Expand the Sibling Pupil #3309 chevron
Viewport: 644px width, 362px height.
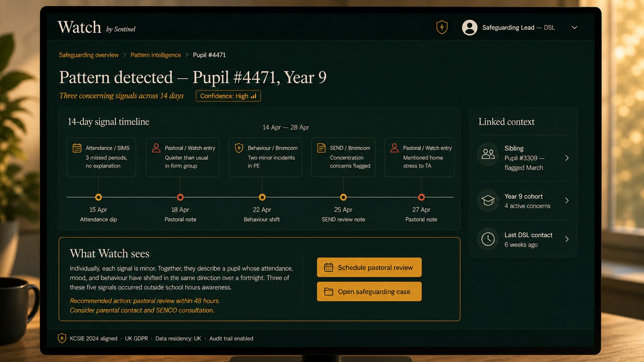click(x=567, y=158)
